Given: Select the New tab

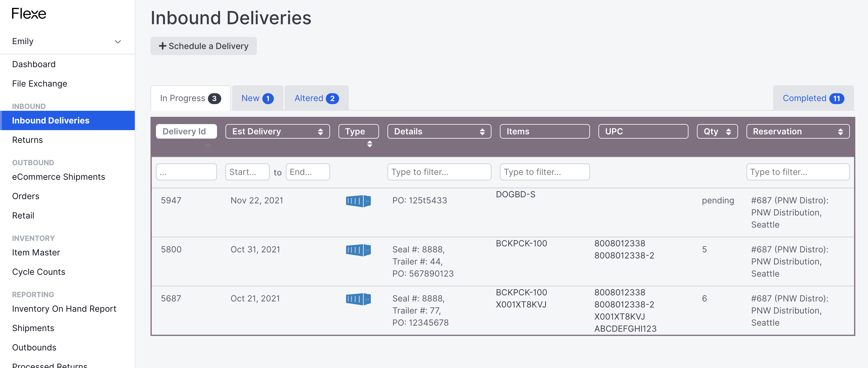Looking at the screenshot, I should click(x=257, y=98).
